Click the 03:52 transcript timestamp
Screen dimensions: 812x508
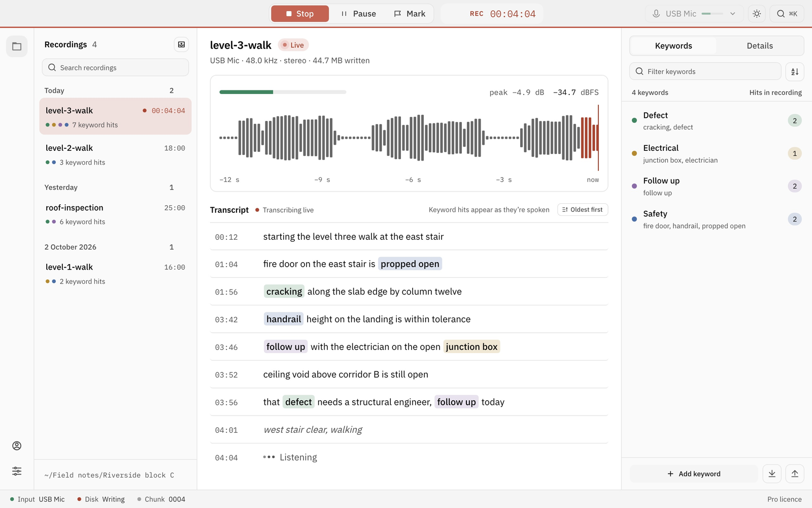click(x=226, y=375)
